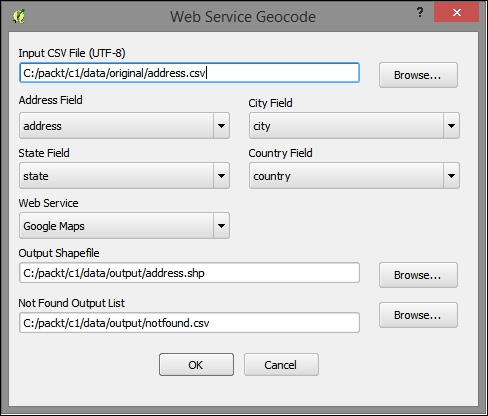
Task: Browse for the input CSV file
Action: click(x=418, y=75)
